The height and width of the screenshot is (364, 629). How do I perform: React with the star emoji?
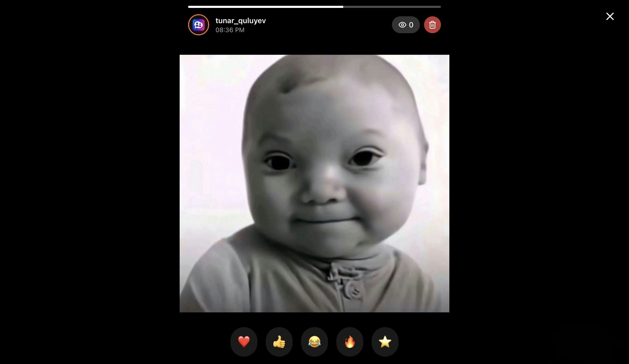pyautogui.click(x=385, y=342)
